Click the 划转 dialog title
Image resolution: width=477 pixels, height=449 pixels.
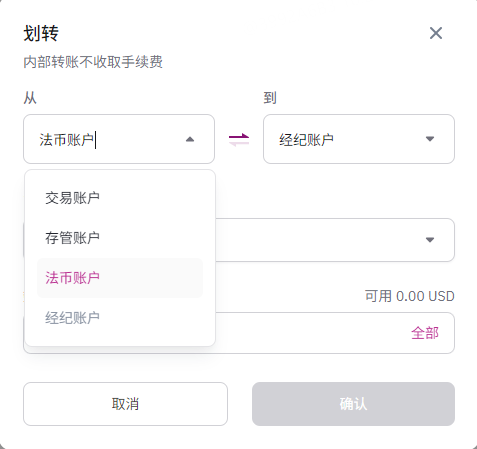click(x=41, y=33)
